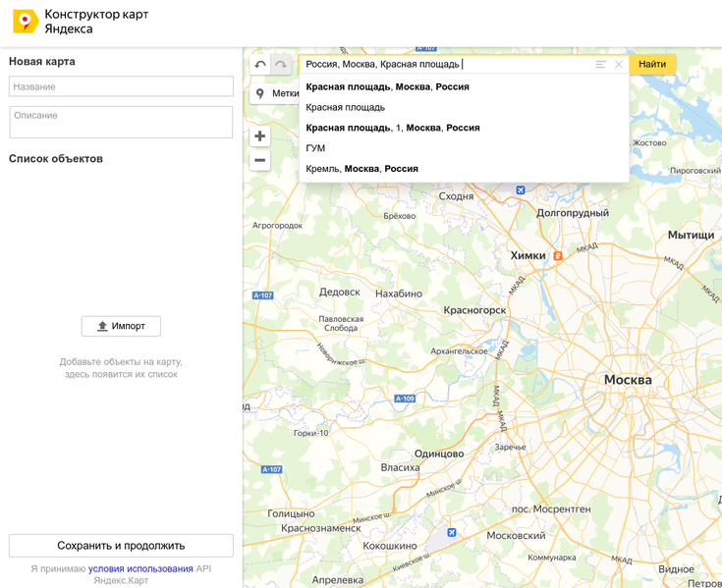Viewport: 722px width, 588px height.
Task: Clear the search field with the X icon
Action: tap(619, 65)
